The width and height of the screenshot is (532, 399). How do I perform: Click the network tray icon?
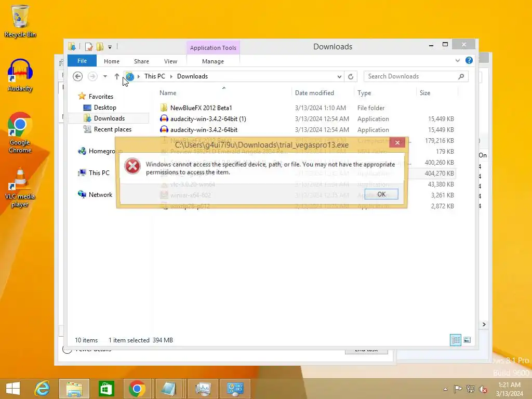470,389
